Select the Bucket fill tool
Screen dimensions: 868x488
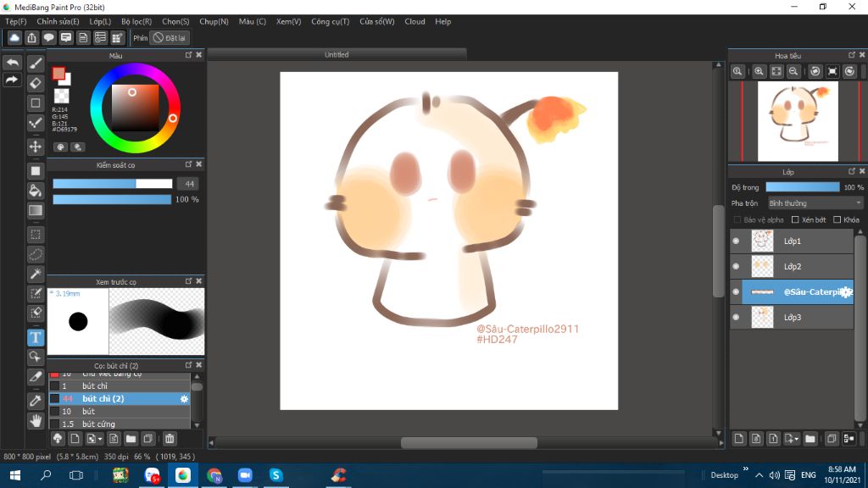[x=36, y=191]
